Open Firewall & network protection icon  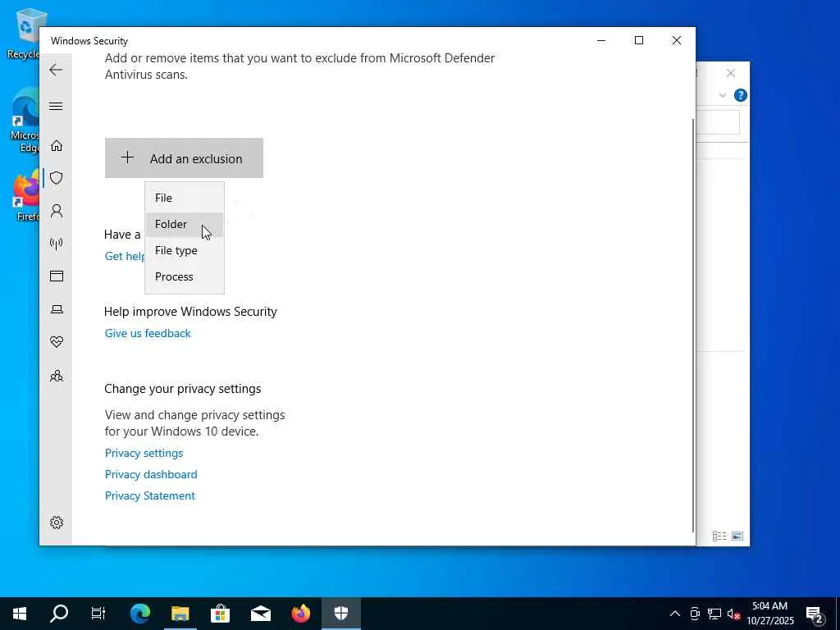coord(57,244)
